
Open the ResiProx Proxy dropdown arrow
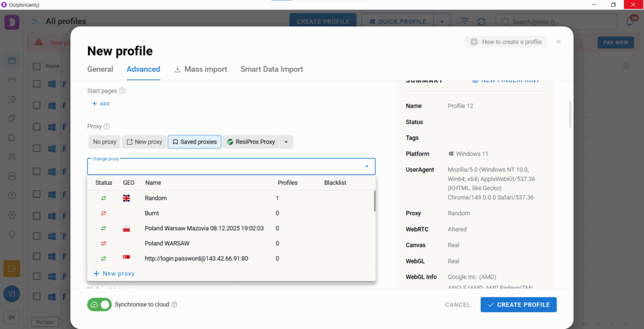pos(286,142)
